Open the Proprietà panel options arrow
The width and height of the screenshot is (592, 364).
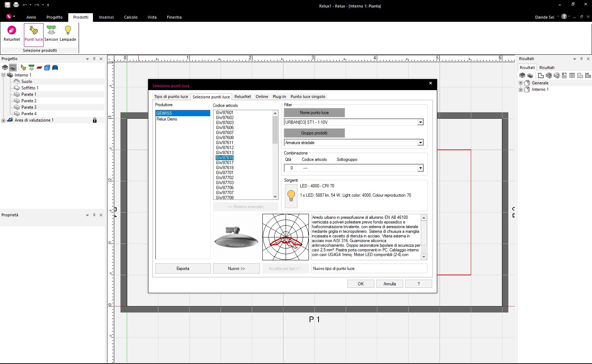click(87, 215)
